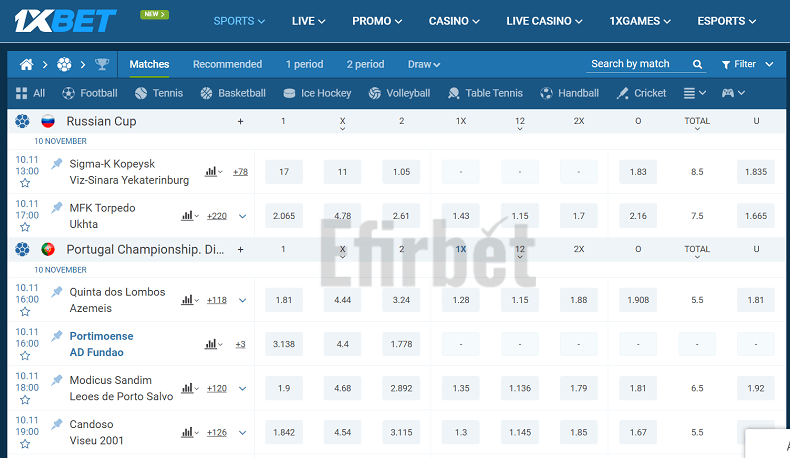Favorite the Portimoense match star
This screenshot has height=458, width=790.
[25, 356]
